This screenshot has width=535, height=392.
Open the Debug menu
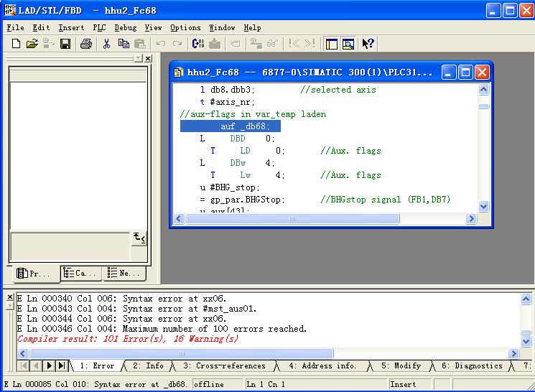pos(126,27)
